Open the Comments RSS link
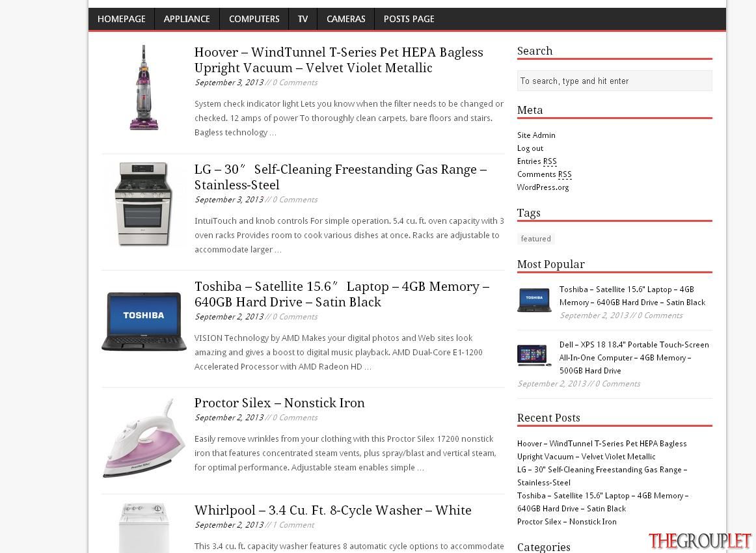Screen dimensions: 756x553 (545, 174)
